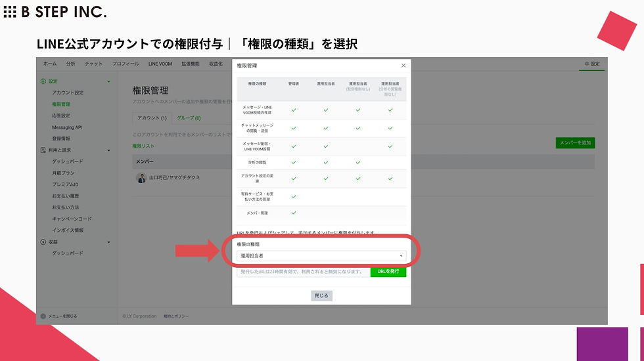644x361 pixels.
Task: Click the green URLを発行 button
Action: tap(388, 272)
